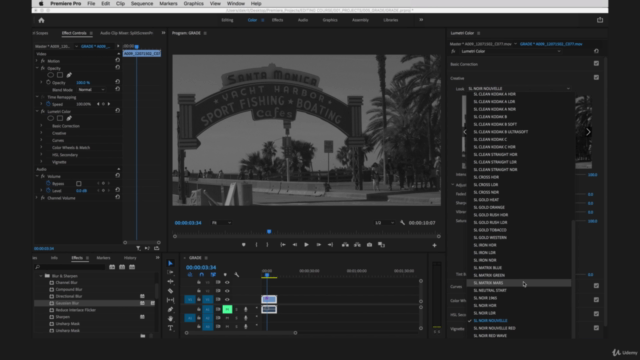Show more workspaces with overflow chevron
Screen dimensions: 640x360
tap(421, 20)
